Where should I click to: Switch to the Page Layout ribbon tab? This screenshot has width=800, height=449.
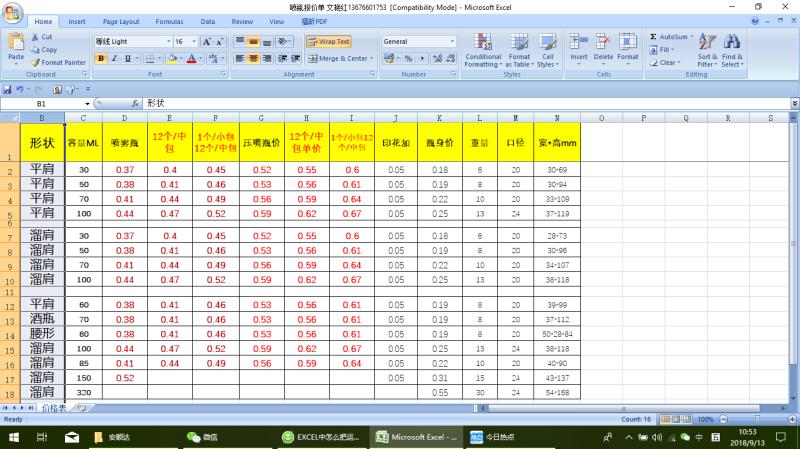[121, 21]
